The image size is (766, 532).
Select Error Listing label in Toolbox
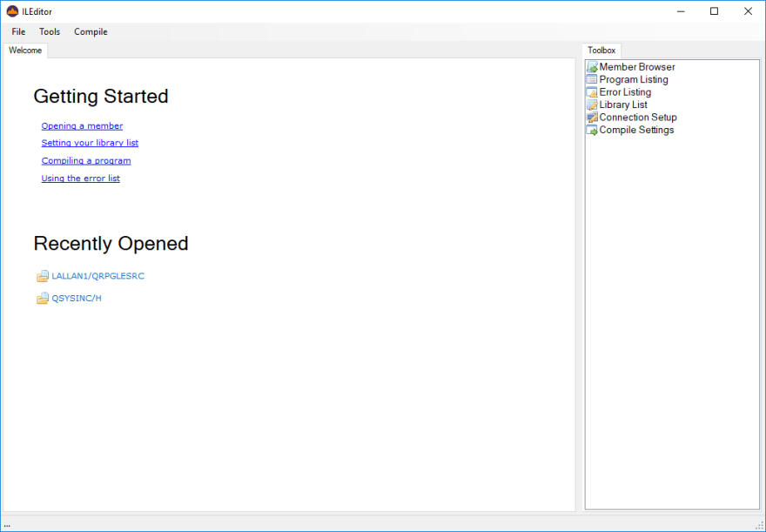(625, 92)
